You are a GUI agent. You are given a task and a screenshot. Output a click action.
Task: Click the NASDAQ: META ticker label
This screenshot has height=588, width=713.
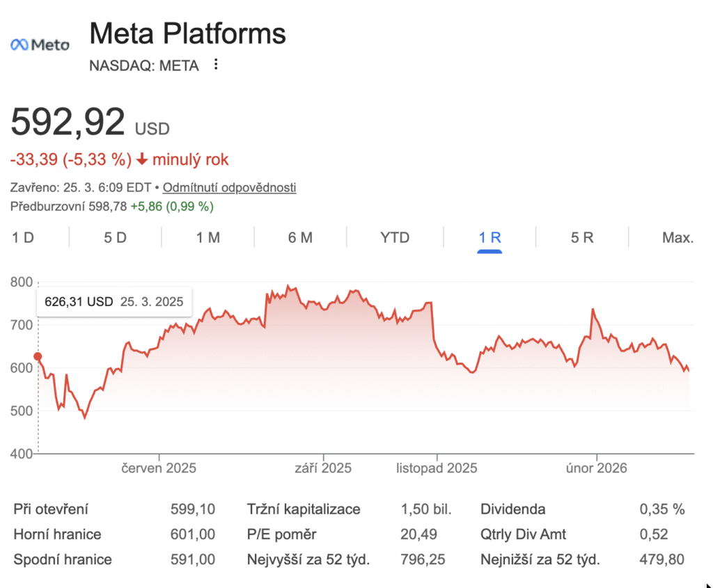(144, 65)
